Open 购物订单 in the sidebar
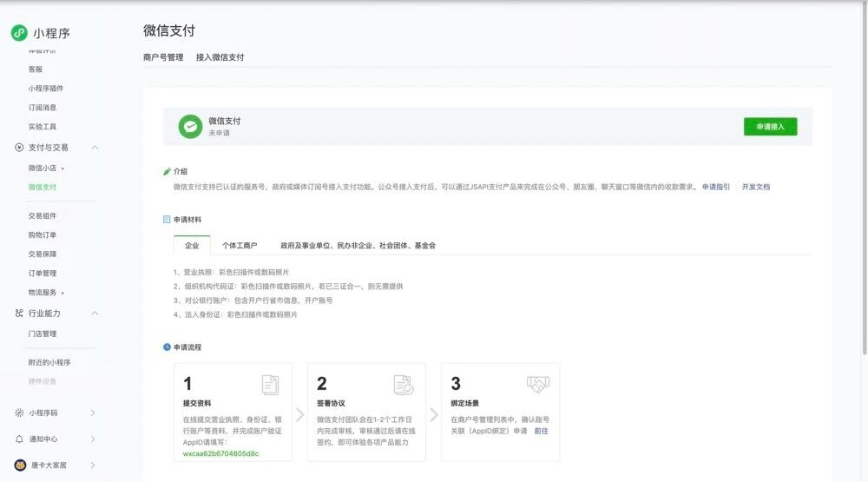Image resolution: width=868 pixels, height=482 pixels. [43, 234]
